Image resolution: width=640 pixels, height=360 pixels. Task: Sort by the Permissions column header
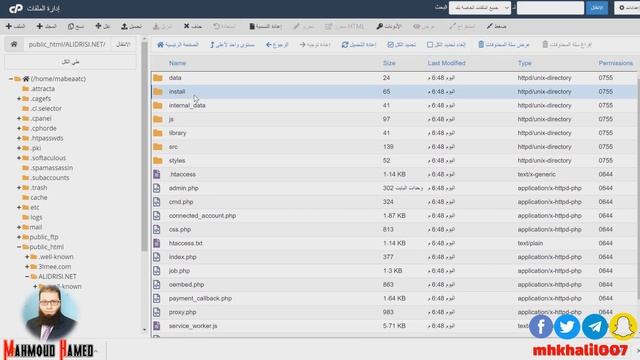[616, 63]
